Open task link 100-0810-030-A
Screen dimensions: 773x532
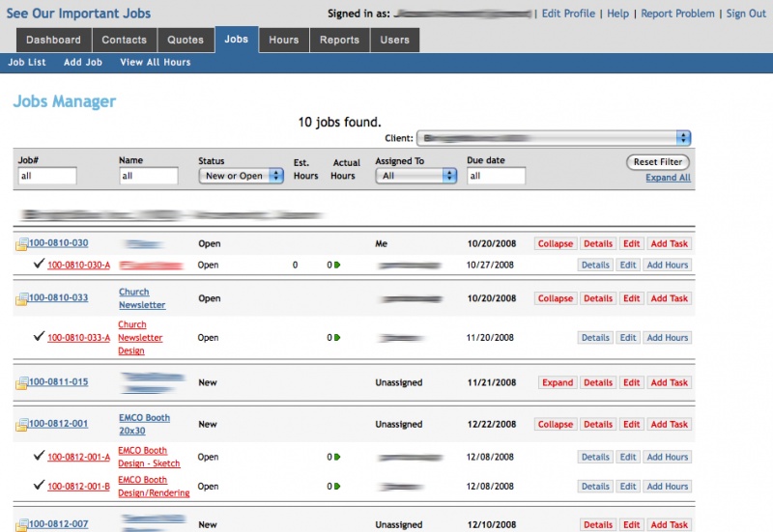click(79, 265)
